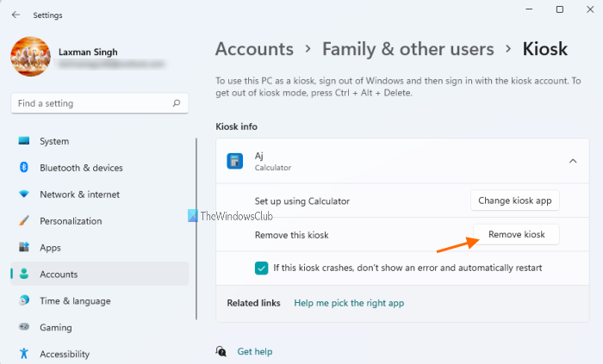Viewport: 603px width, 364px height.
Task: Click the Gaming controller icon
Action: [x=24, y=328]
